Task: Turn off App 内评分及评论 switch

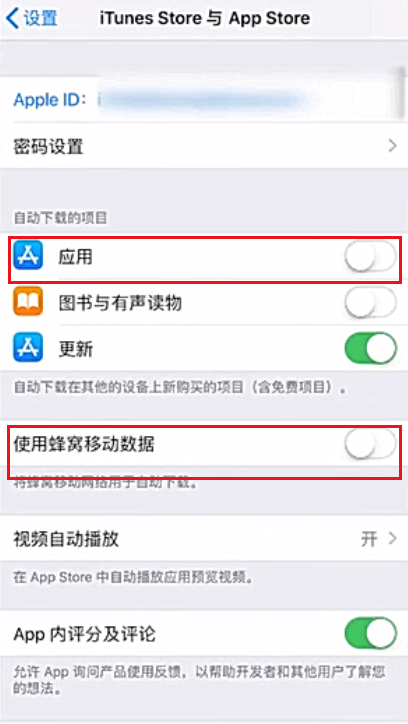Action: click(371, 634)
